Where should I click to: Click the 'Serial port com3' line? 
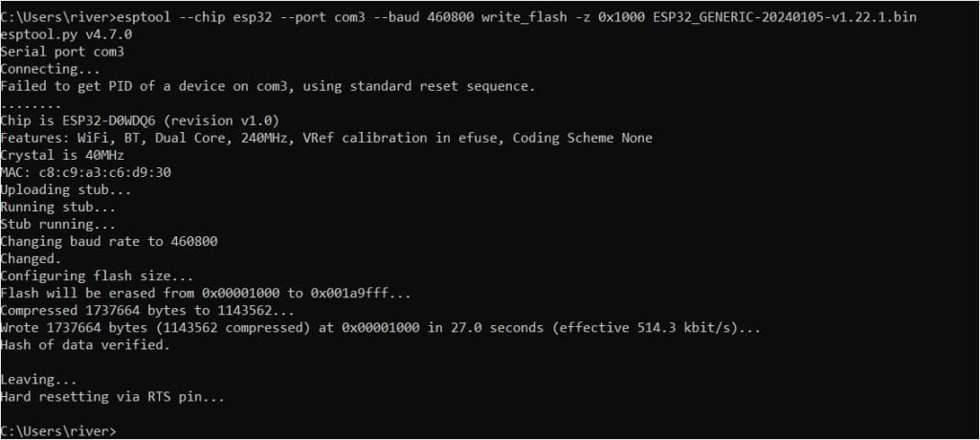point(62,53)
